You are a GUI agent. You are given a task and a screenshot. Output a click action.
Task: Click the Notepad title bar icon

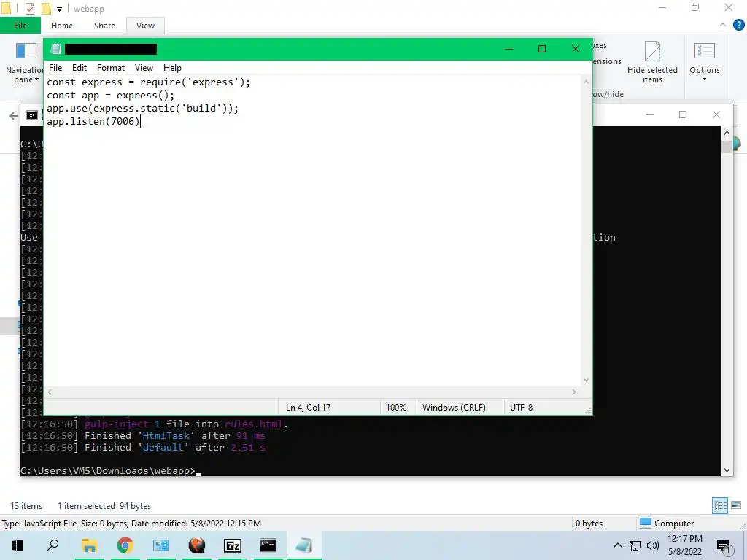[x=55, y=49]
